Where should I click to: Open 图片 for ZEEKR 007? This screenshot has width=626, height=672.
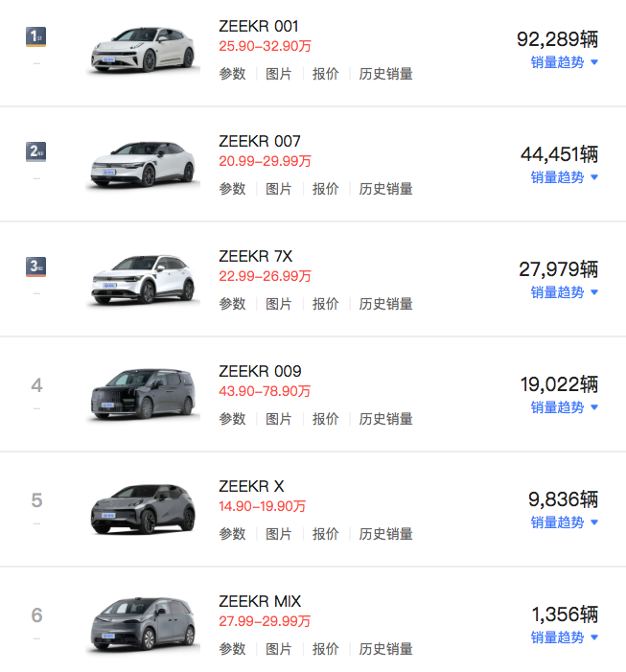279,189
